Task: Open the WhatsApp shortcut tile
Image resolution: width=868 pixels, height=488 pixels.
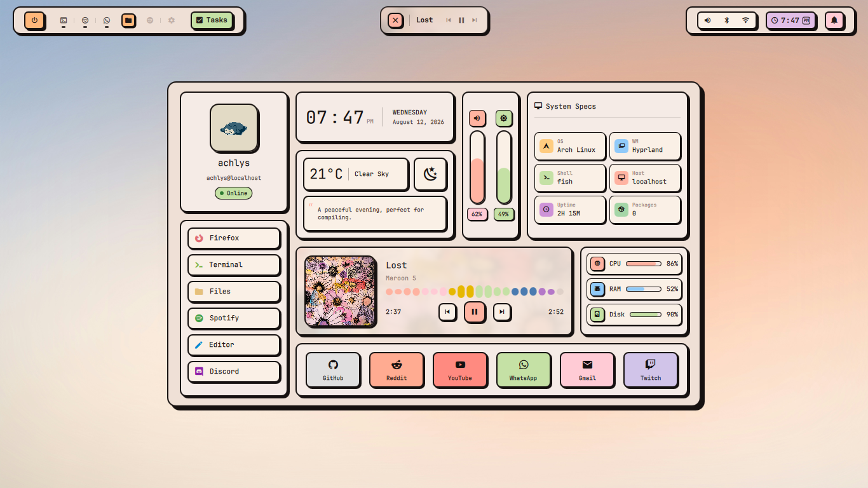Action: (524, 370)
